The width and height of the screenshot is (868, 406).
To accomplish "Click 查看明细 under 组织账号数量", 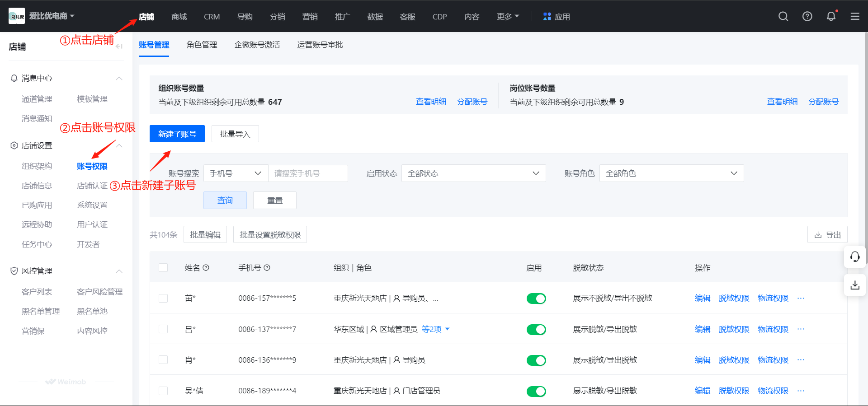I will pos(431,102).
